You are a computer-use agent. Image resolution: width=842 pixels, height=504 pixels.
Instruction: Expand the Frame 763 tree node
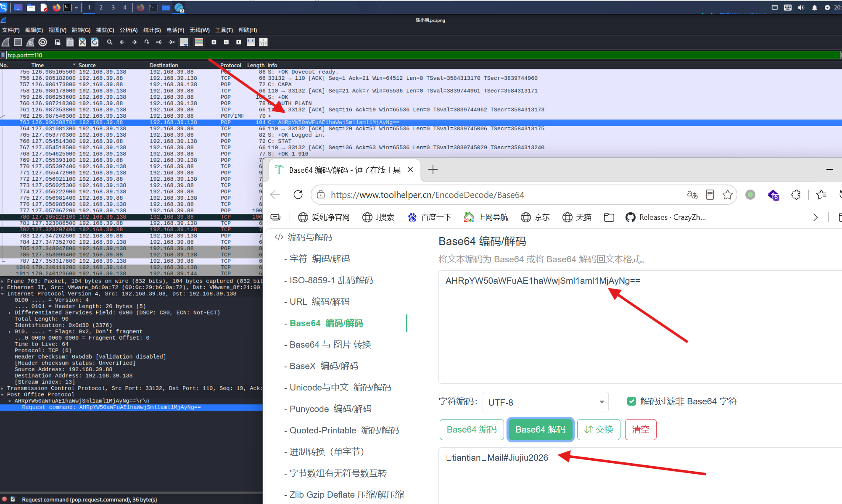coord(3,281)
